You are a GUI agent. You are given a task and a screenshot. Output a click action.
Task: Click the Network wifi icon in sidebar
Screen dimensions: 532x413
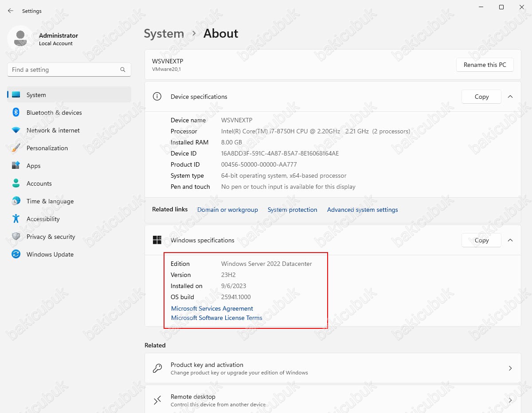(x=16, y=130)
